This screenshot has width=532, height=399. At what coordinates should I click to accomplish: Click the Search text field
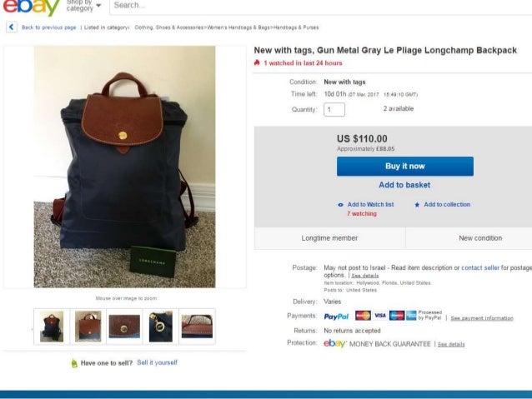(x=320, y=6)
